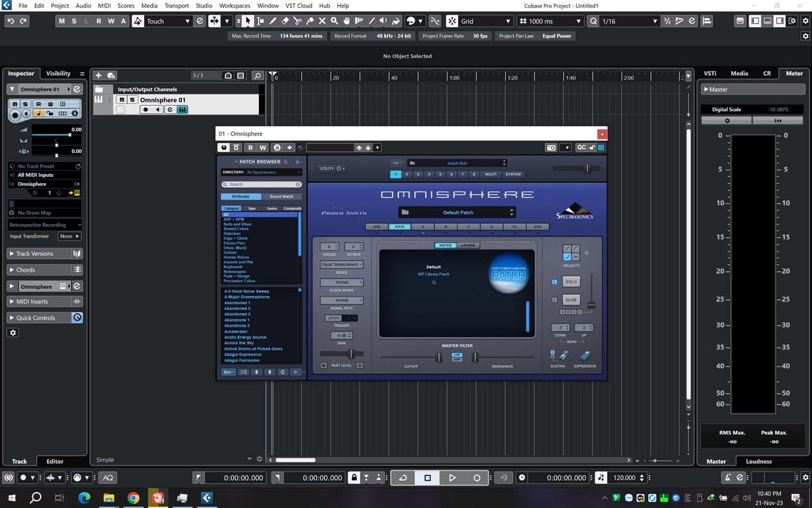Image resolution: width=812 pixels, height=508 pixels.
Task: Solo the Omnisphere 01 track in track list
Action: pyautogui.click(x=132, y=100)
